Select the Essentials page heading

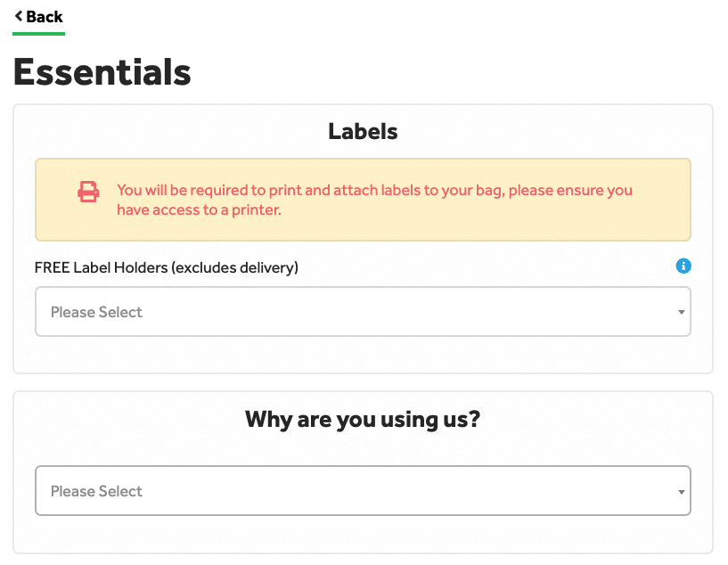tap(102, 72)
